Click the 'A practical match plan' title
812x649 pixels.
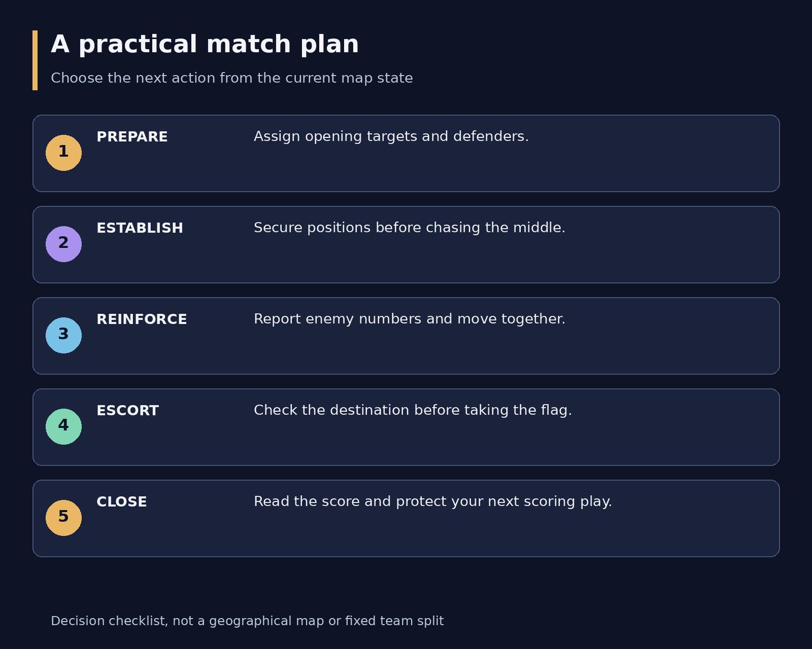coord(205,44)
